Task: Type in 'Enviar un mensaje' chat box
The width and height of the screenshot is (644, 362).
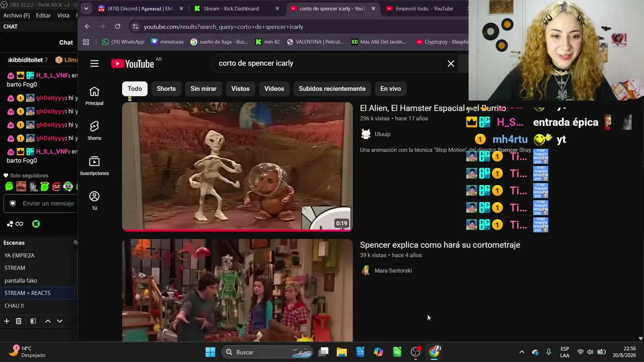Action: 48,203
